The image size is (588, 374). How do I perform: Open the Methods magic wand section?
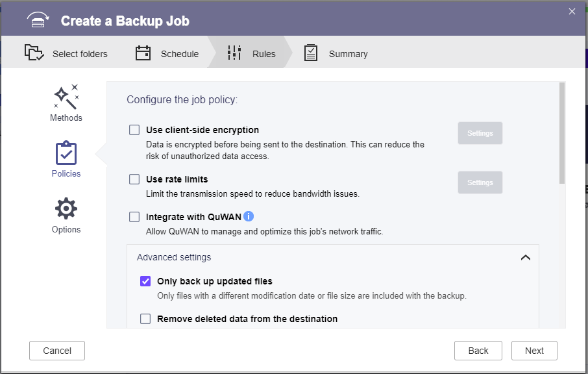click(x=66, y=97)
